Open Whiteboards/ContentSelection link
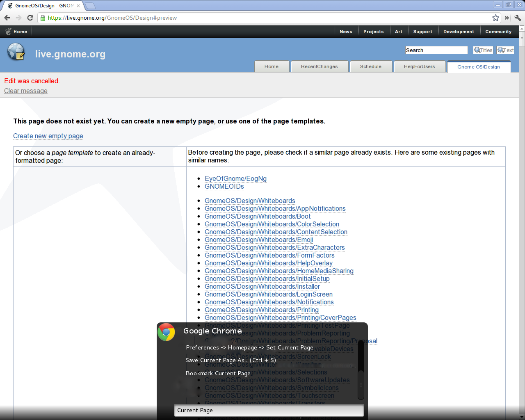This screenshot has width=525, height=420. pos(276,232)
